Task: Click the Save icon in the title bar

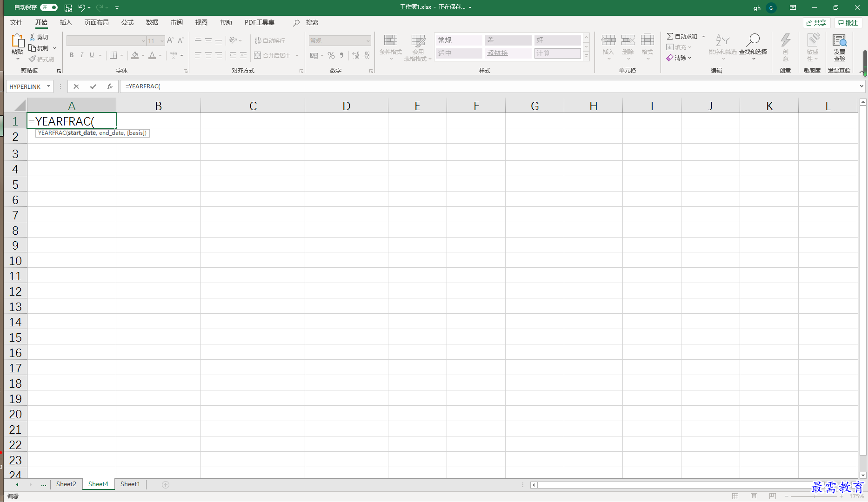Action: pyautogui.click(x=68, y=7)
